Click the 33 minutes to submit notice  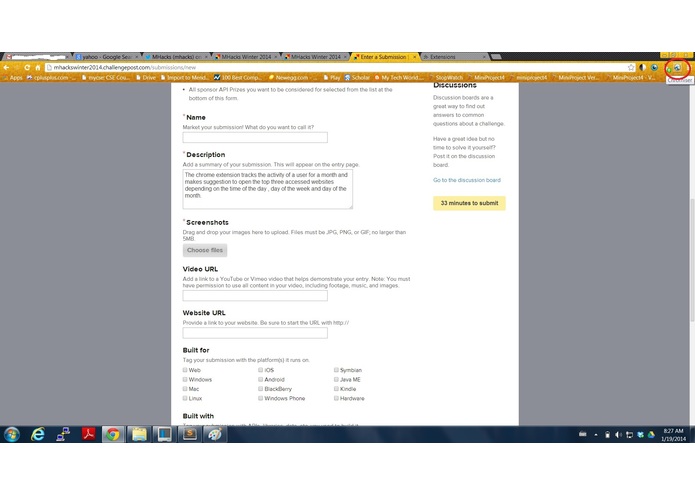pyautogui.click(x=469, y=203)
